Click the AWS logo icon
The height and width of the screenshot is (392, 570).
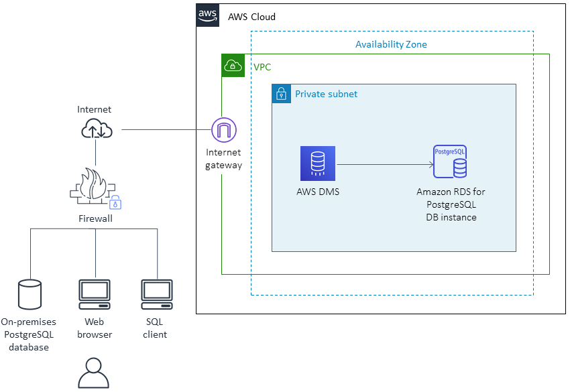[x=208, y=15]
